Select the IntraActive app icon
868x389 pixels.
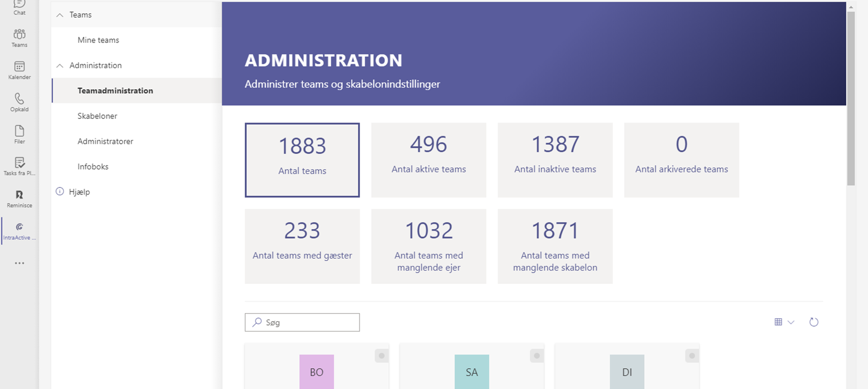point(19,231)
